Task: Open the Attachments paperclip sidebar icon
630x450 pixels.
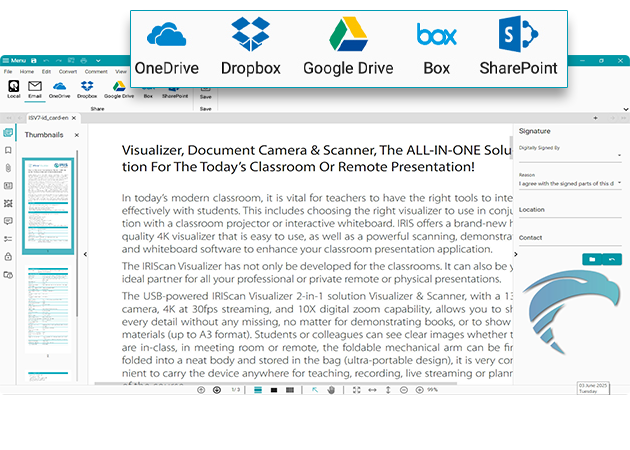Action: tap(8, 168)
